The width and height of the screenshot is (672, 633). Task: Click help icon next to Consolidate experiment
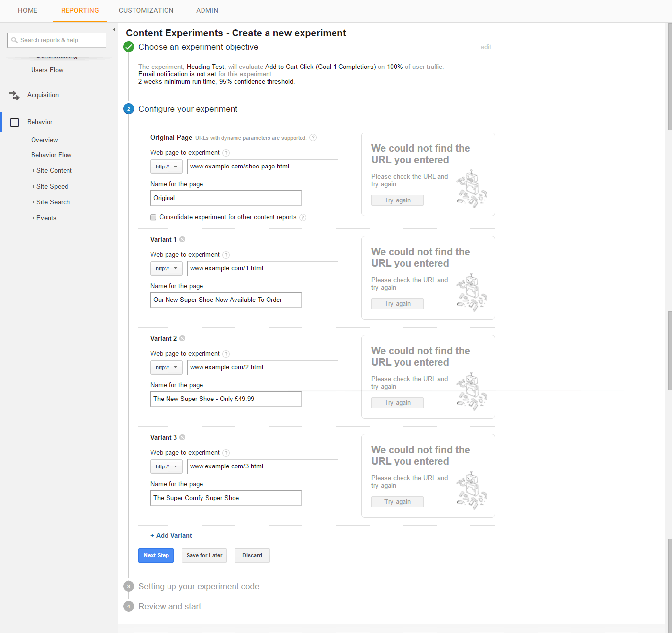click(x=303, y=218)
